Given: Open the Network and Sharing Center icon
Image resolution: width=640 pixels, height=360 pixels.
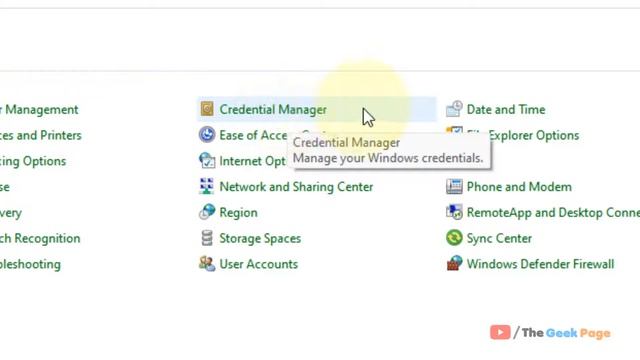Looking at the screenshot, I should point(207,186).
